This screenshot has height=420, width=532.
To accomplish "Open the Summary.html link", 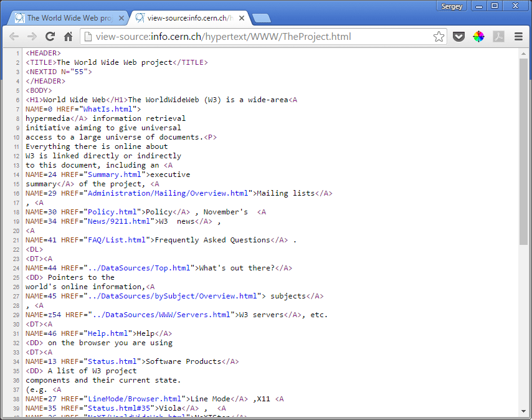I will [x=115, y=174].
